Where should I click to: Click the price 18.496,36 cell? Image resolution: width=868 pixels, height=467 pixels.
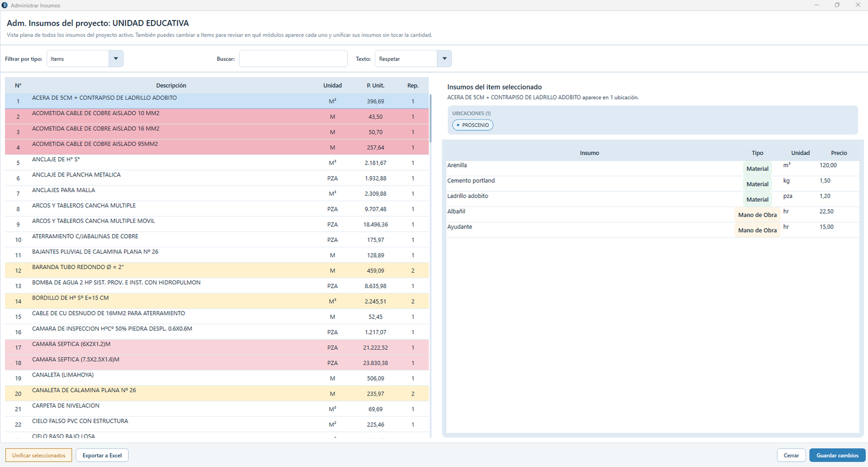coord(375,224)
